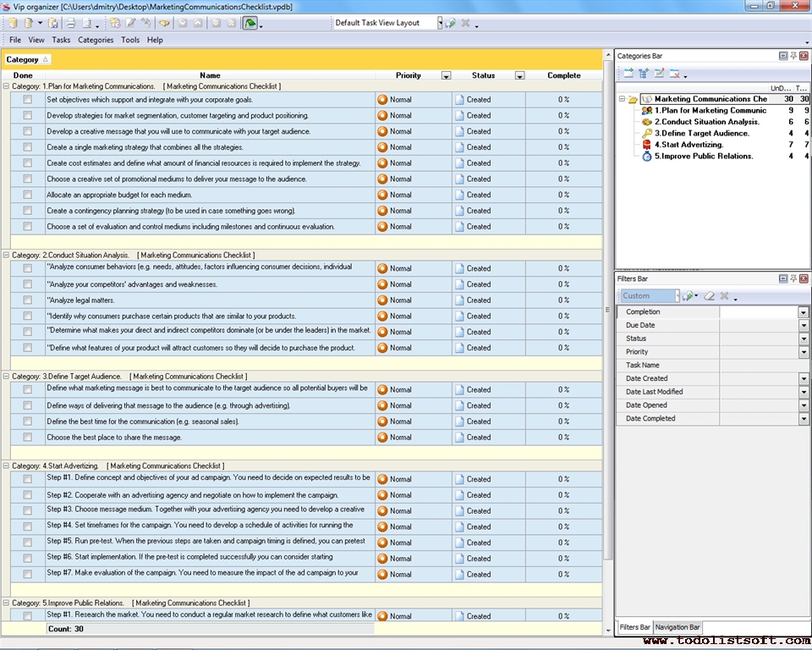Mark 'Analyze legal matters' task as done
The image size is (812, 650).
(28, 300)
